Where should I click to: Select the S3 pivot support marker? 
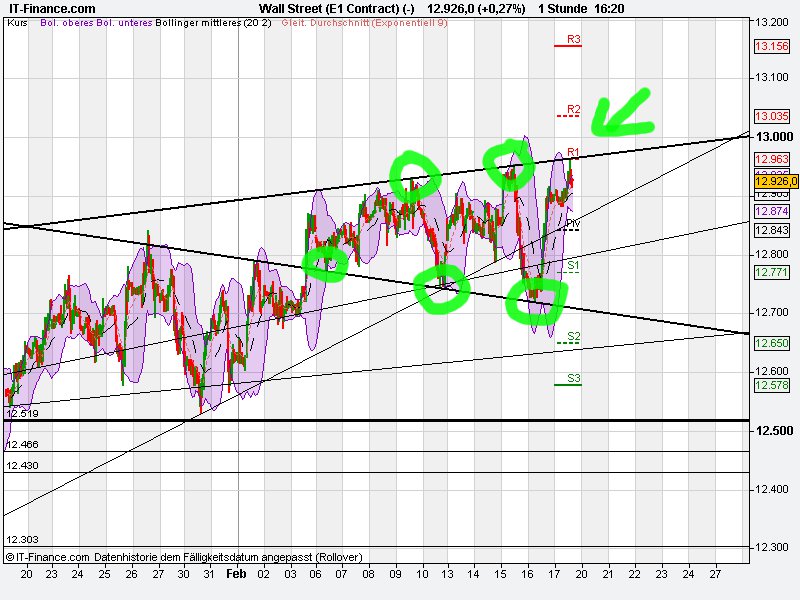(572, 380)
